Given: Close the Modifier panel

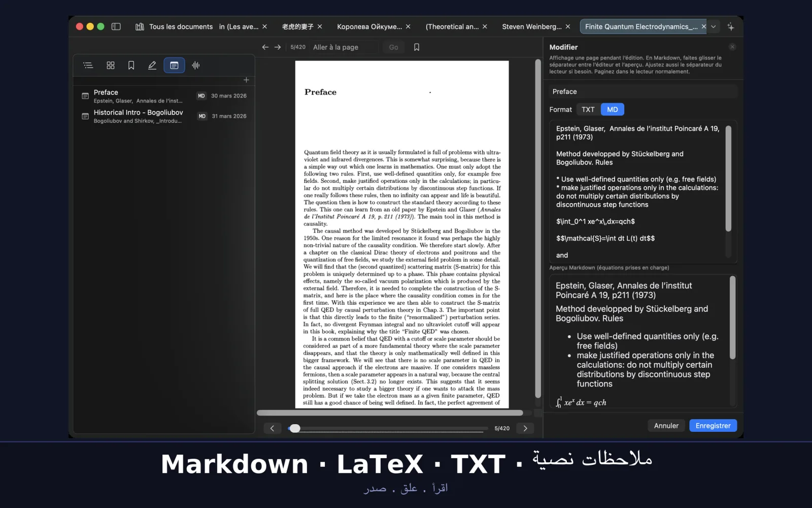Looking at the screenshot, I should pyautogui.click(x=732, y=47).
